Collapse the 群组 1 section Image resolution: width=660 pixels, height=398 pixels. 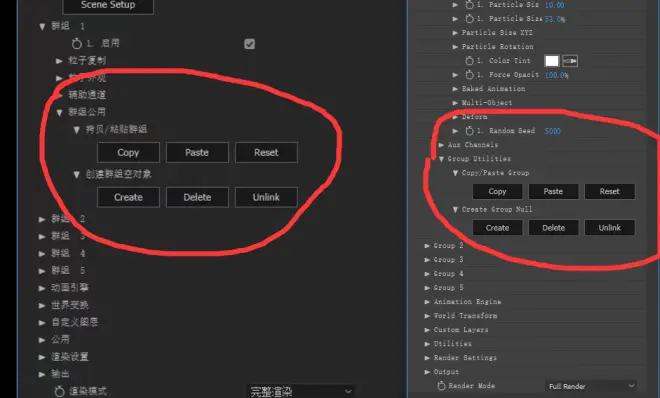click(42, 27)
